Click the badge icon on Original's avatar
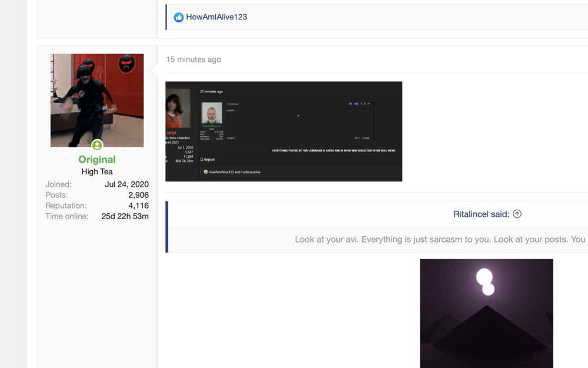 (x=126, y=64)
